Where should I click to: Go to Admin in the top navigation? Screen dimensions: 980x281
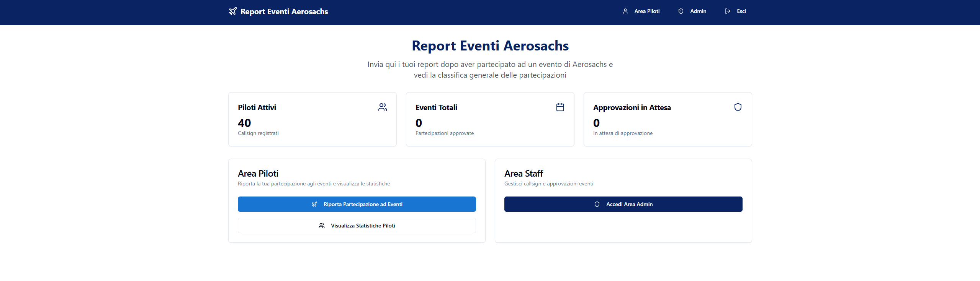[x=698, y=11]
